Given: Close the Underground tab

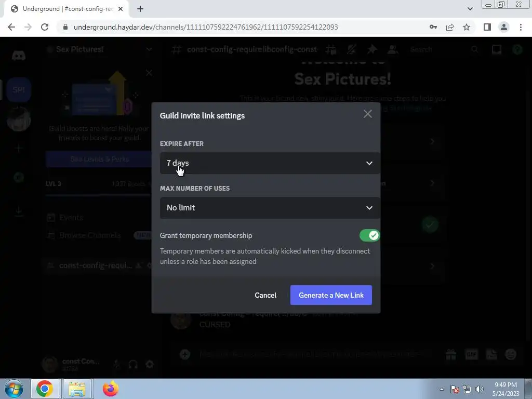Looking at the screenshot, I should coord(121,9).
